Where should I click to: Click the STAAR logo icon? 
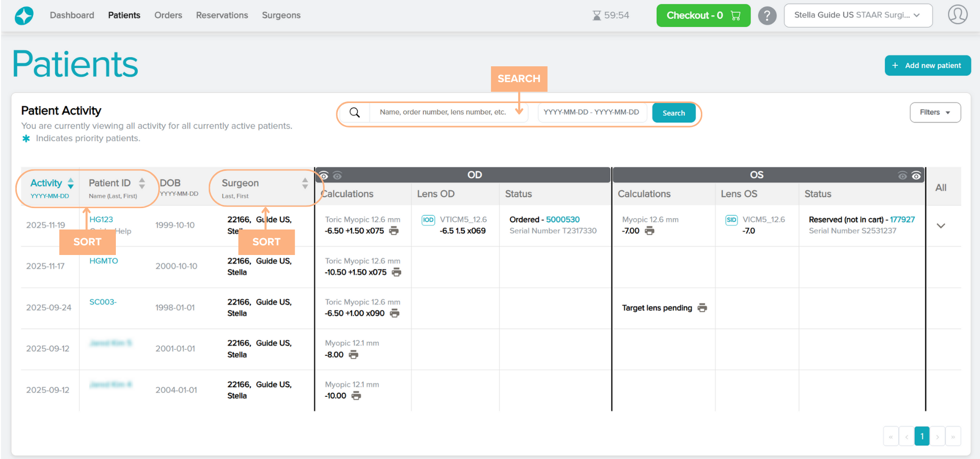pos(24,16)
